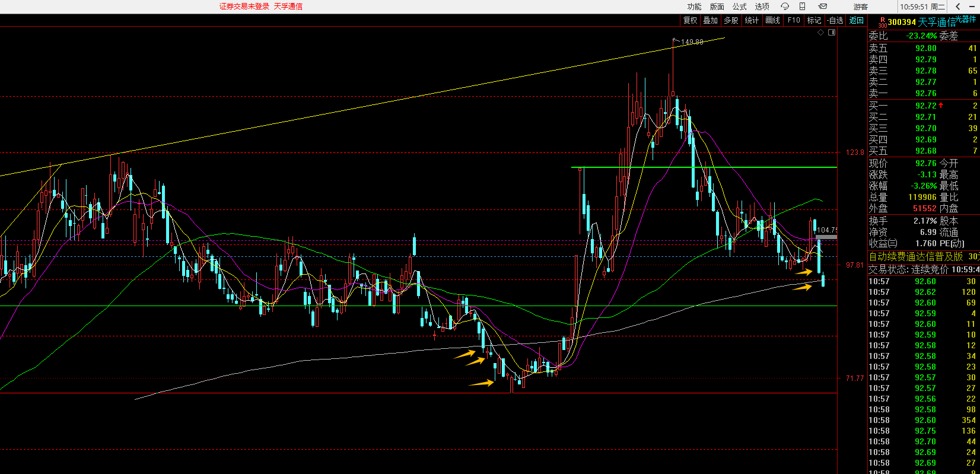Click the R300 margin trading badge
Screen dimensions: 980x474
point(883,23)
